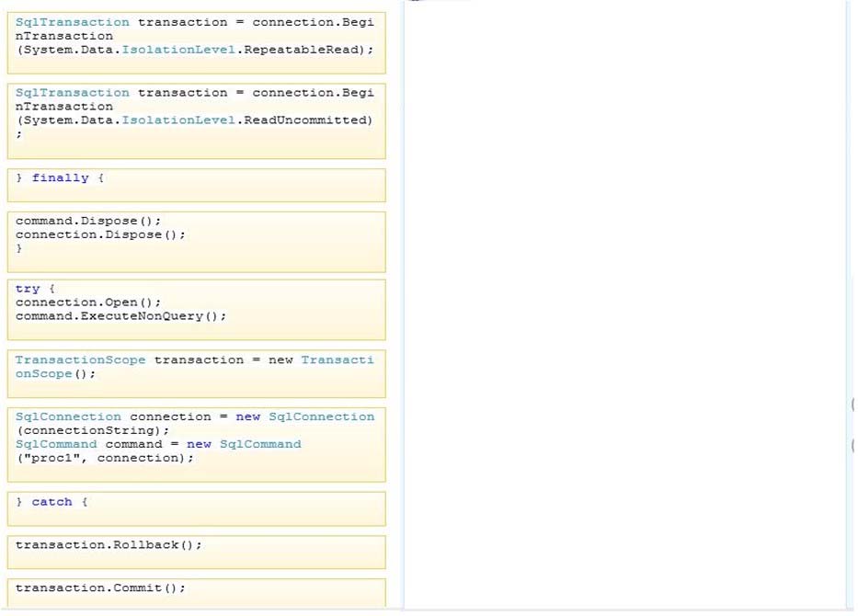Click the text 'command.Dispose();'
This screenshot has width=858, height=616.
pos(88,221)
